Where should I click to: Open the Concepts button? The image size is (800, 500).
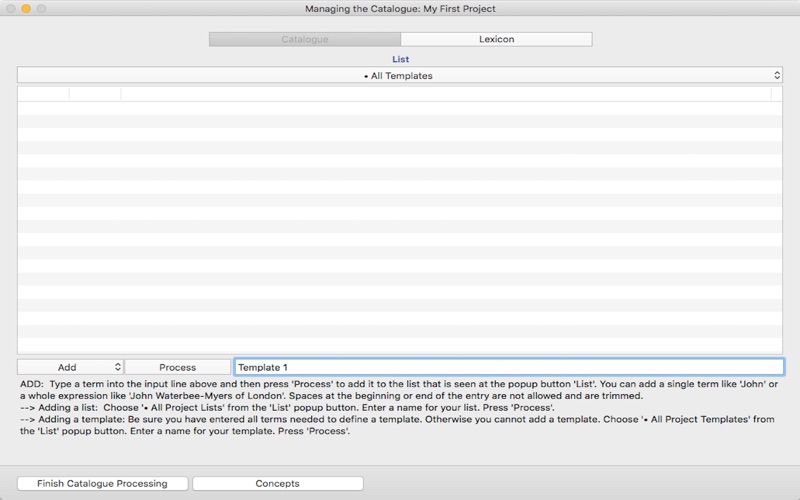click(x=278, y=484)
